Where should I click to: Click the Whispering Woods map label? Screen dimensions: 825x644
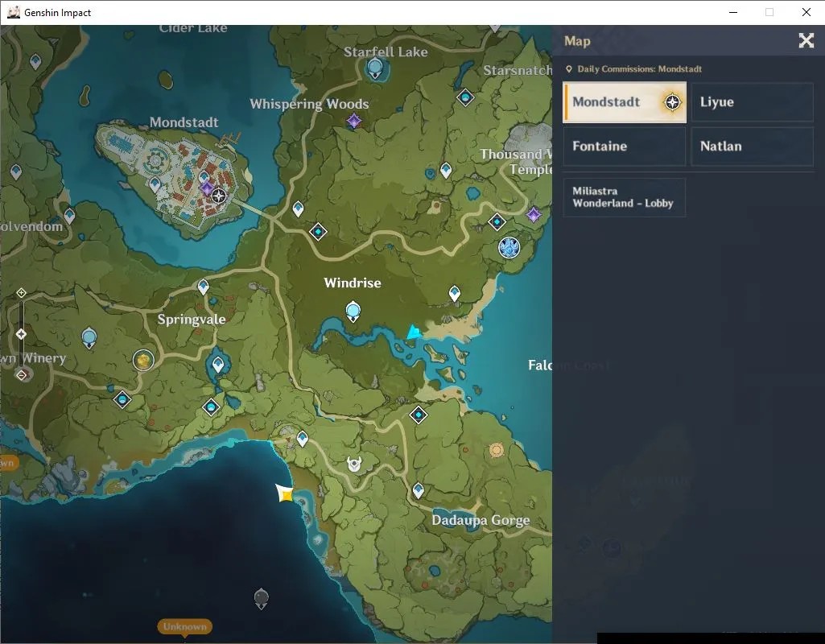click(x=309, y=104)
